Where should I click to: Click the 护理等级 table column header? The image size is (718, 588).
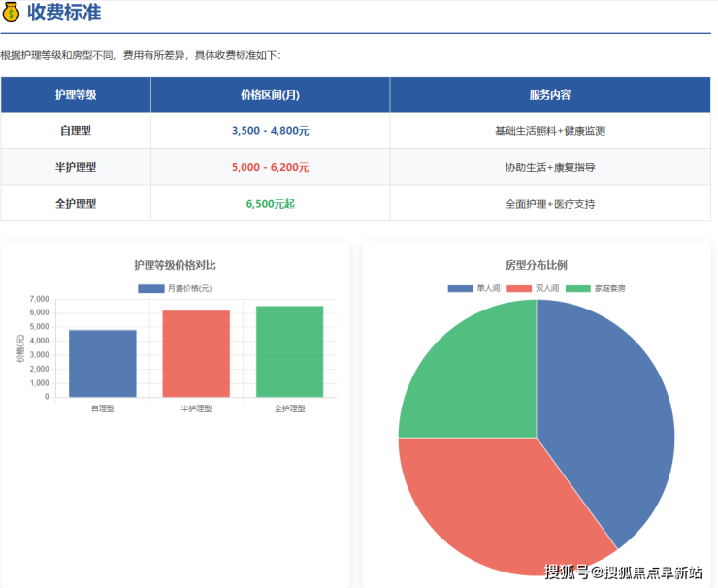pos(76,95)
